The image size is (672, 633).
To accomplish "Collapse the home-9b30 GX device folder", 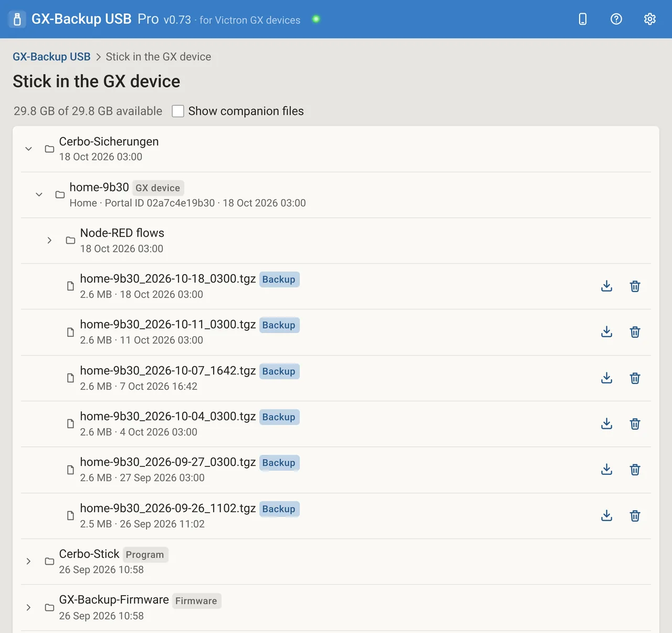I will 39,194.
